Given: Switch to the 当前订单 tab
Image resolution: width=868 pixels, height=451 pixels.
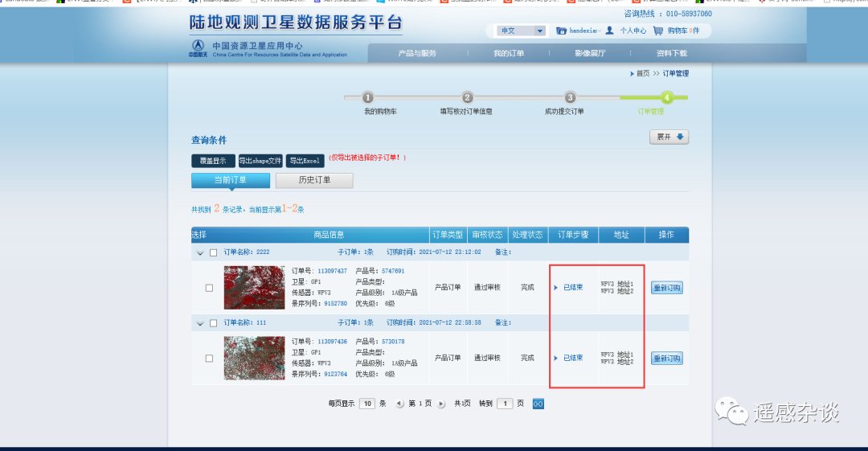Looking at the screenshot, I should click(x=231, y=180).
